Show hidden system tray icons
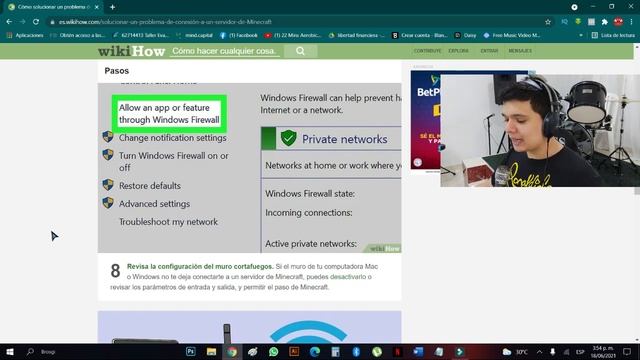Image resolution: width=640 pixels, height=360 pixels. coord(540,351)
